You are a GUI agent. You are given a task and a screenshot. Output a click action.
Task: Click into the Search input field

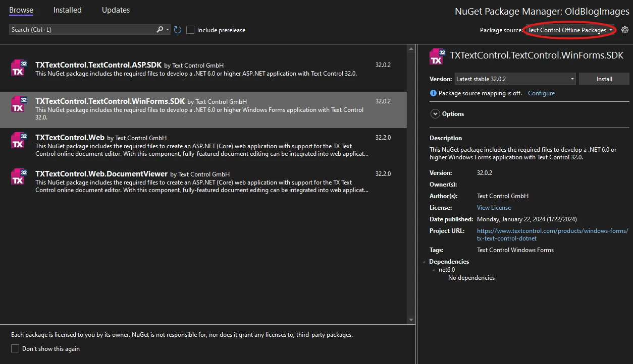pos(81,30)
